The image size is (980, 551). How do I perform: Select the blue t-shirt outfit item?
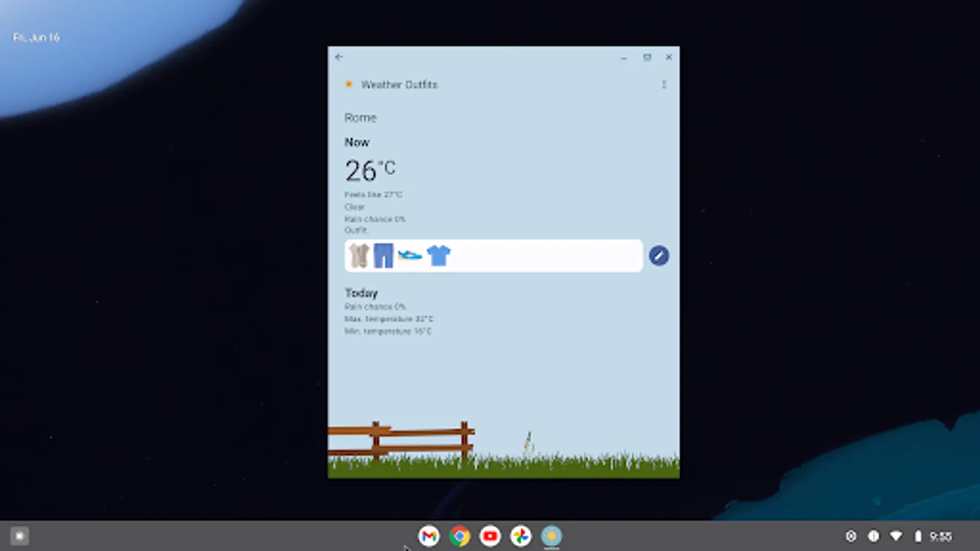coord(439,255)
